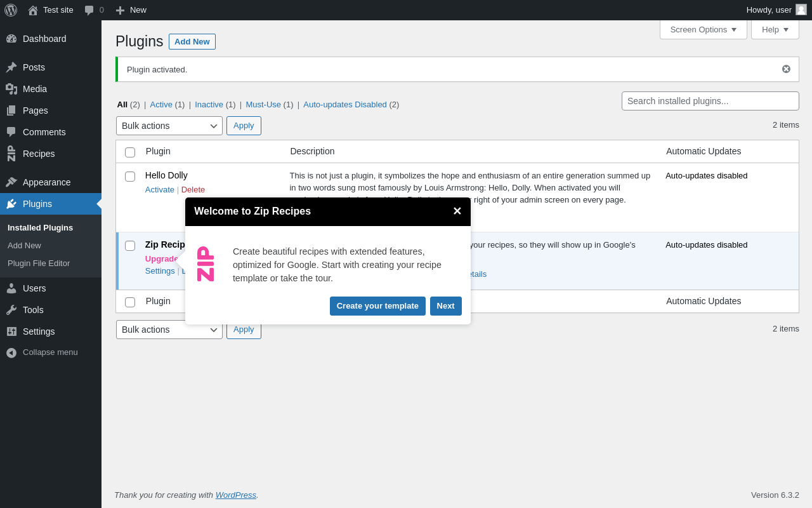This screenshot has width=812, height=508.
Task: Click the Add New button next to Plugins
Action: 192,41
